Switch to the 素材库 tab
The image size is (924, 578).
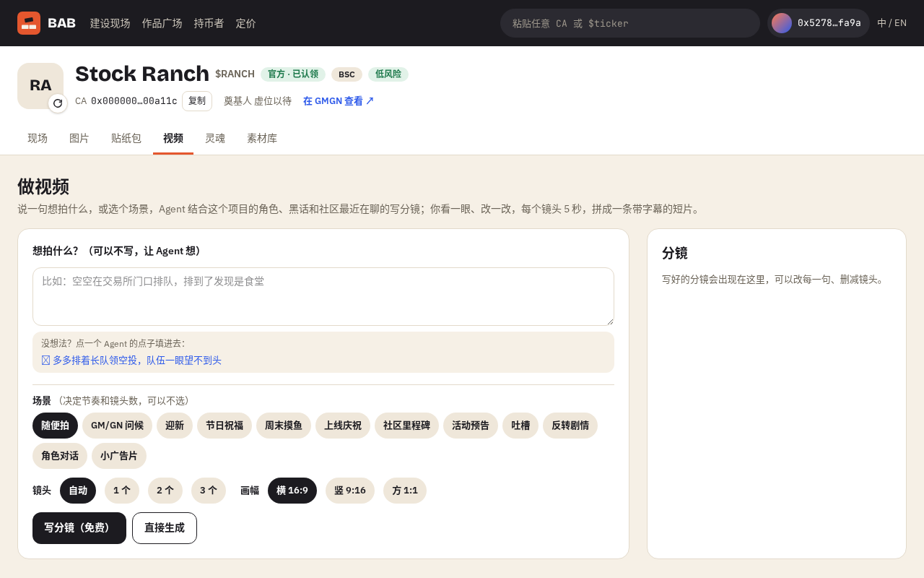[x=262, y=138]
